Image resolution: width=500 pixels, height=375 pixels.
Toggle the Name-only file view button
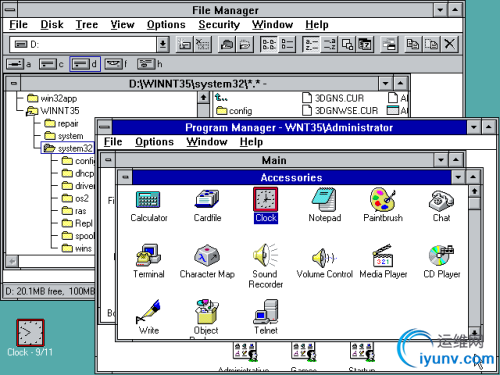(x=269, y=44)
